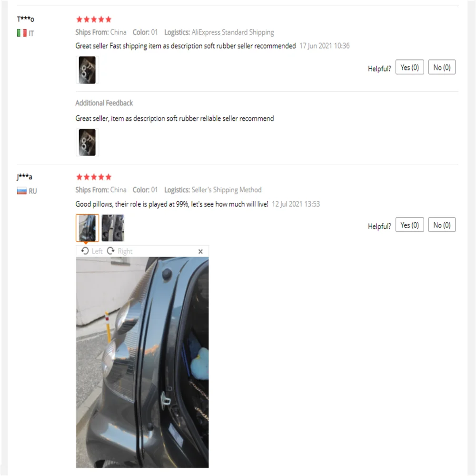Open J***a's second photo thumbnail
The image size is (476, 476).
click(x=113, y=228)
